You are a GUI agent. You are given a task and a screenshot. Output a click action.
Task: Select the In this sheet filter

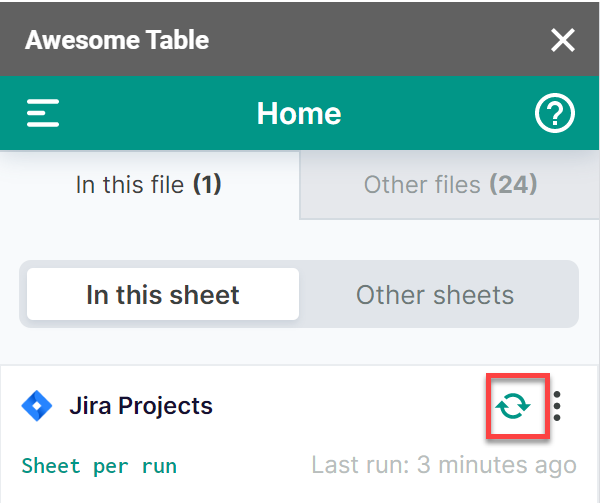click(x=163, y=295)
